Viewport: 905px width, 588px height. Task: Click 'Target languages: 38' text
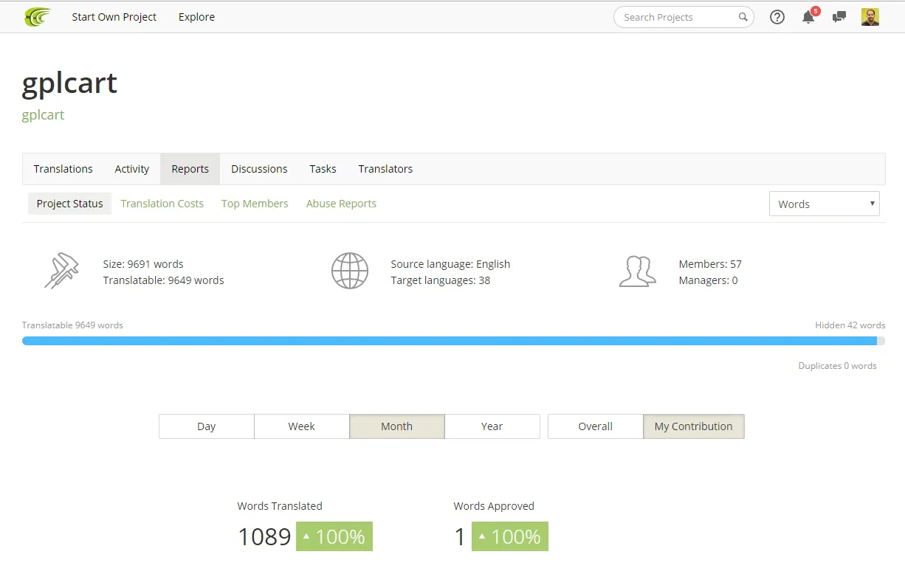click(x=441, y=280)
